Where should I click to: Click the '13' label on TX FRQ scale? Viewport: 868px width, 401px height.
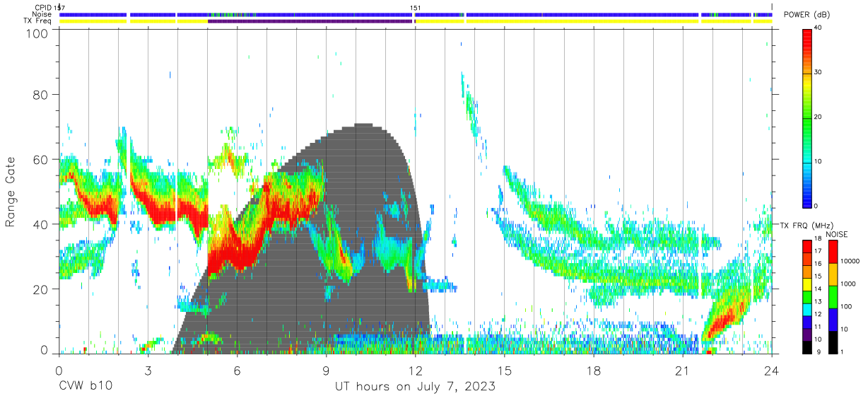[x=818, y=301]
